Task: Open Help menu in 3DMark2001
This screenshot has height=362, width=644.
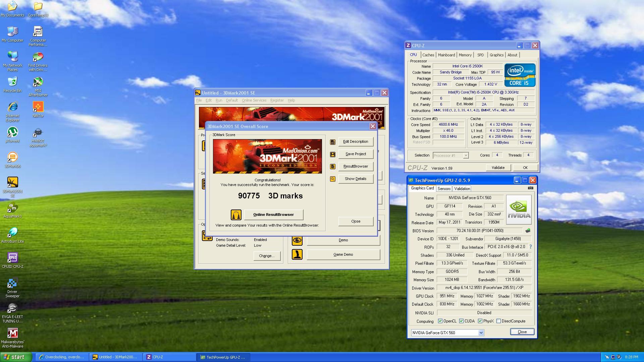Action: [291, 100]
